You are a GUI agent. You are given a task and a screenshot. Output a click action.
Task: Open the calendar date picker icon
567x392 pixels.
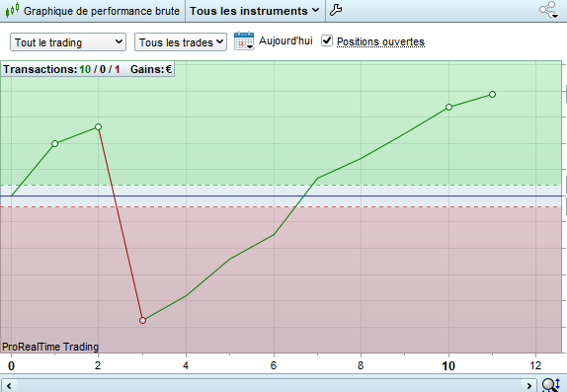click(244, 40)
